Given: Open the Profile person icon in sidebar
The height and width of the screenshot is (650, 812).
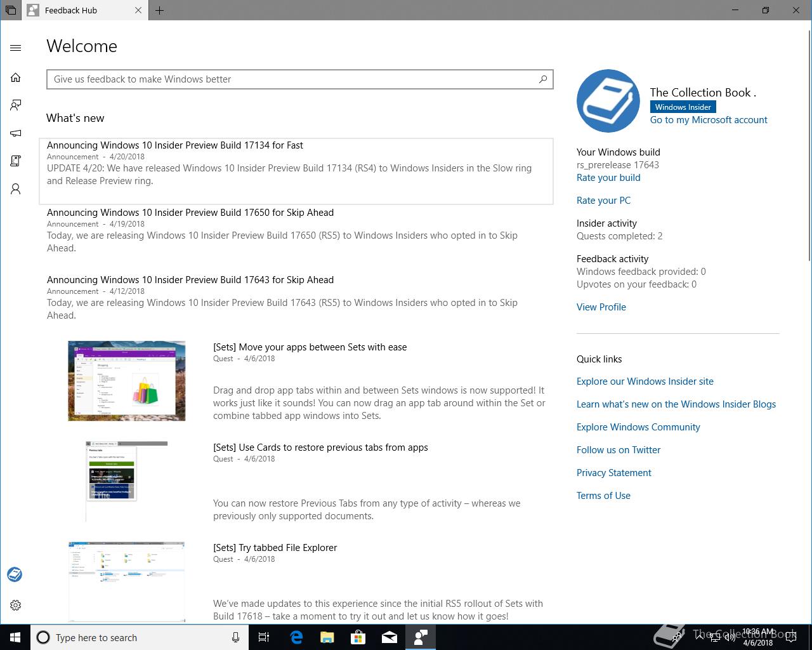Looking at the screenshot, I should 16,189.
